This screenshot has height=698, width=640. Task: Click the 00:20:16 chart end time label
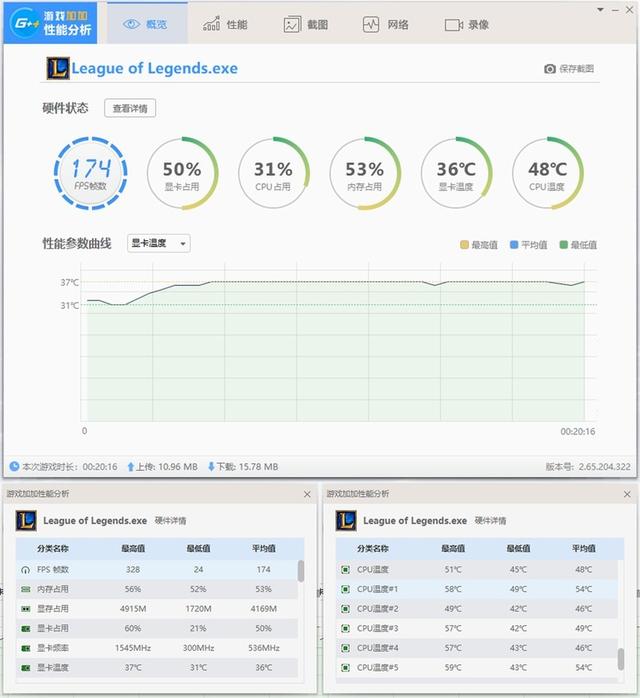[x=578, y=431]
